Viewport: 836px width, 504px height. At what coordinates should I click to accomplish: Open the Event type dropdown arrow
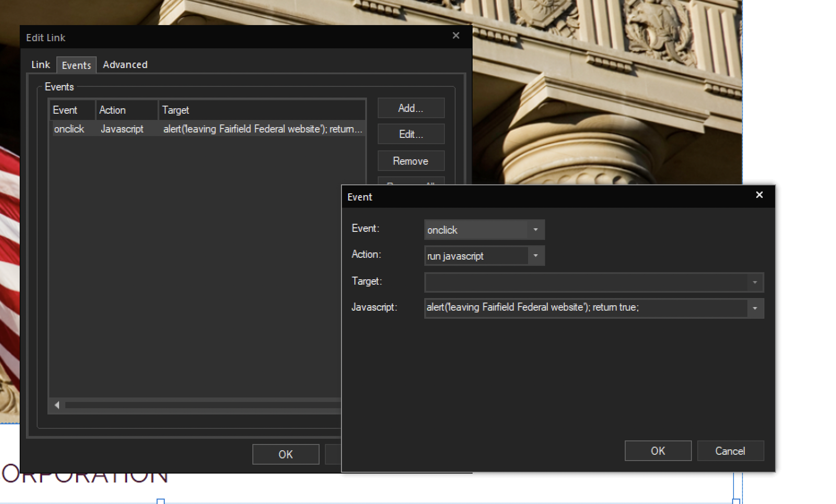pyautogui.click(x=536, y=230)
